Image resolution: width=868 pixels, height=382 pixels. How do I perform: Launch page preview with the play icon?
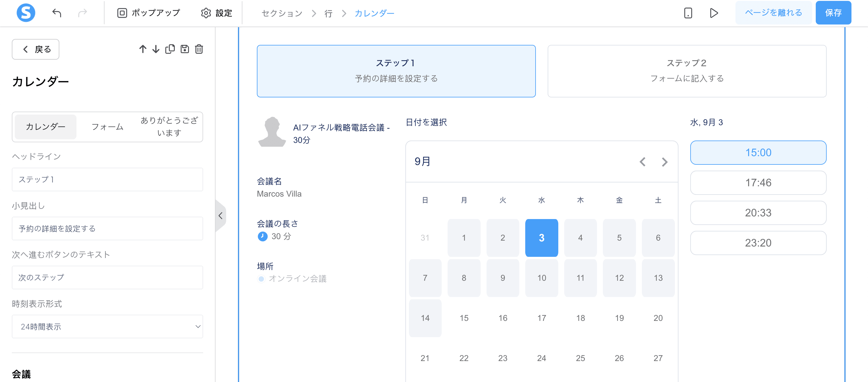click(713, 13)
